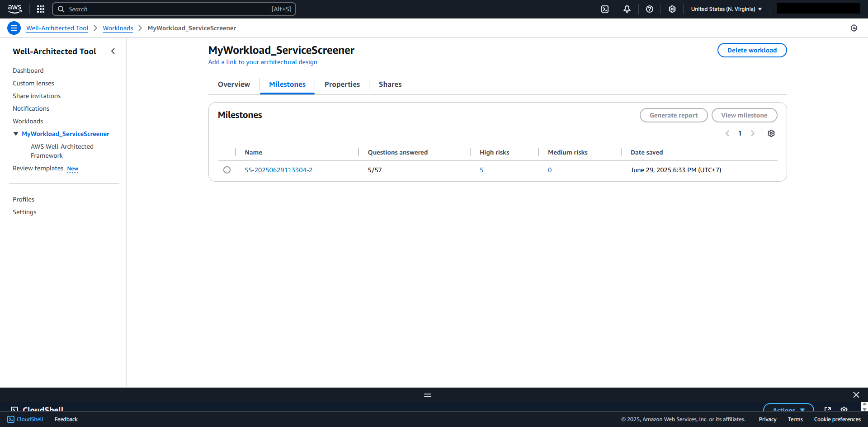Open the AWS services grid icon

[x=40, y=9]
